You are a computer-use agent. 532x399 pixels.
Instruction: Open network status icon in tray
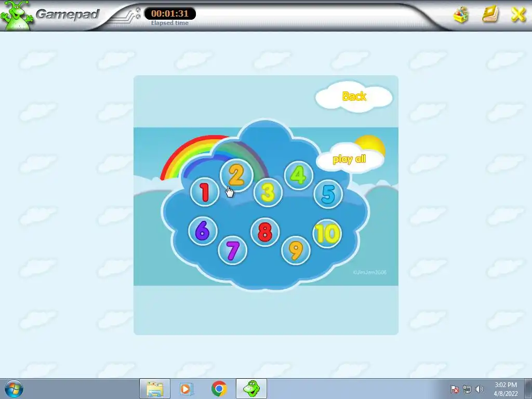467,389
